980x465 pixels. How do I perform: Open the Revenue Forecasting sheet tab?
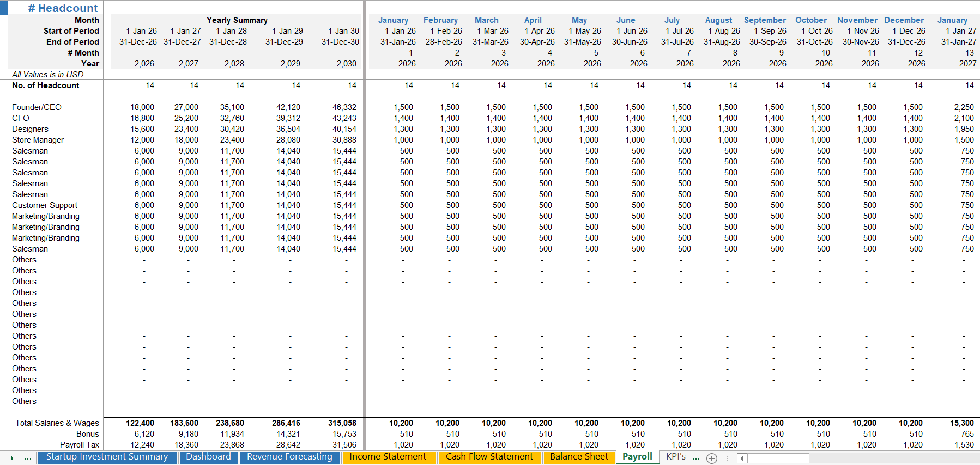click(289, 457)
